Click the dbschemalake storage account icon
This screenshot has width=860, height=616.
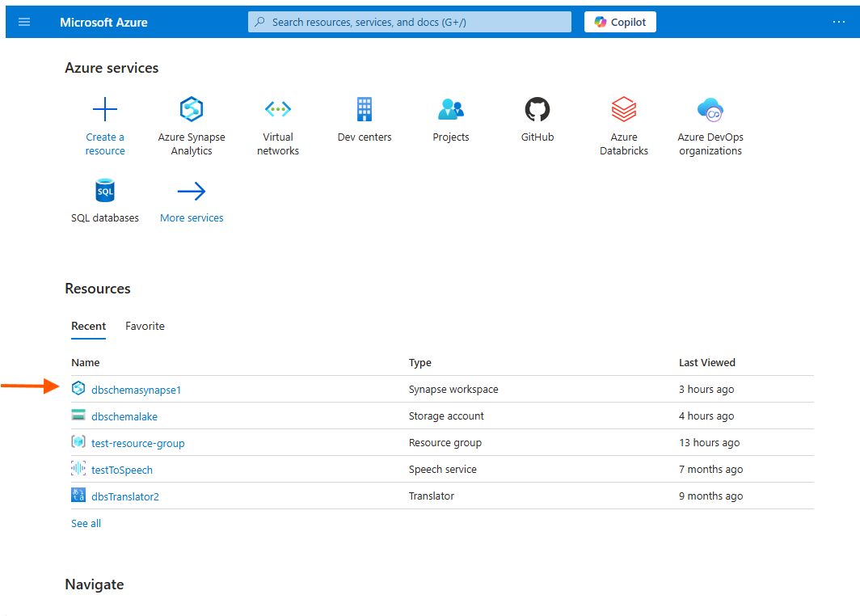coord(78,416)
